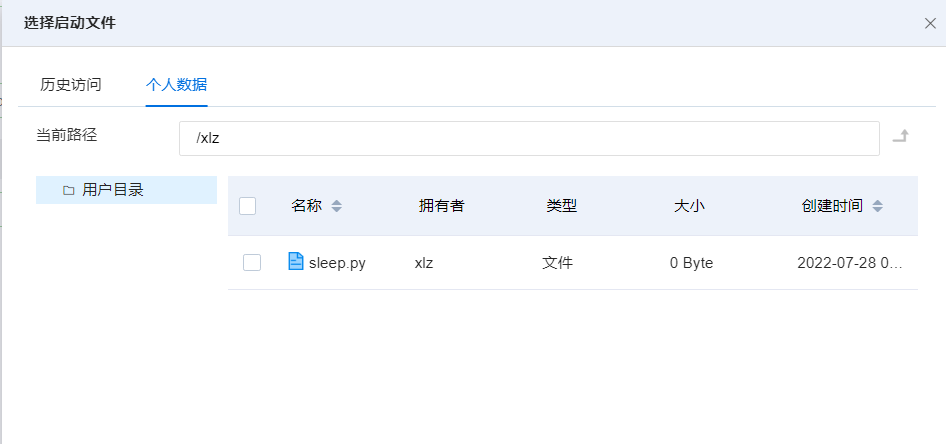Open the sleep.py file name
This screenshot has height=444, width=946.
click(337, 263)
